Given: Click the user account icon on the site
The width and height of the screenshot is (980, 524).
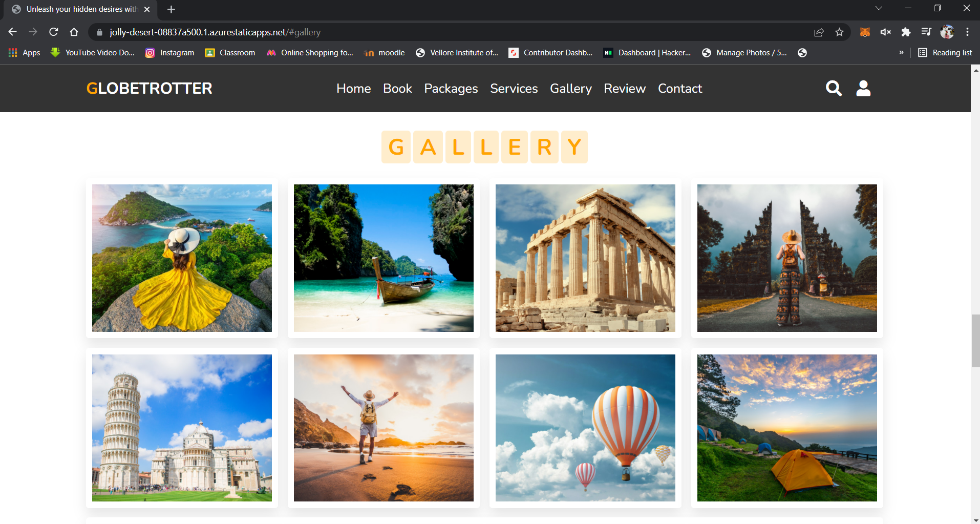Looking at the screenshot, I should point(863,88).
